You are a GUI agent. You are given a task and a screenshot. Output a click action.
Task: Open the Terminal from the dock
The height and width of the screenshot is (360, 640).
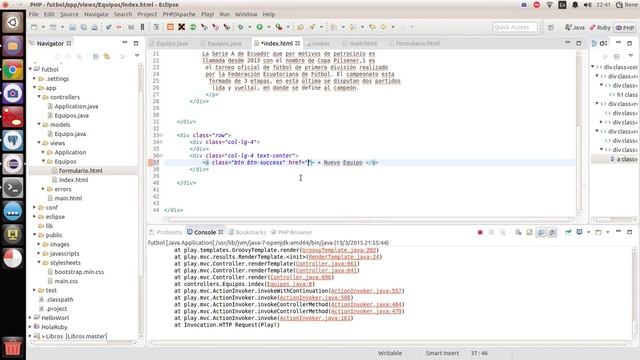tap(13, 188)
